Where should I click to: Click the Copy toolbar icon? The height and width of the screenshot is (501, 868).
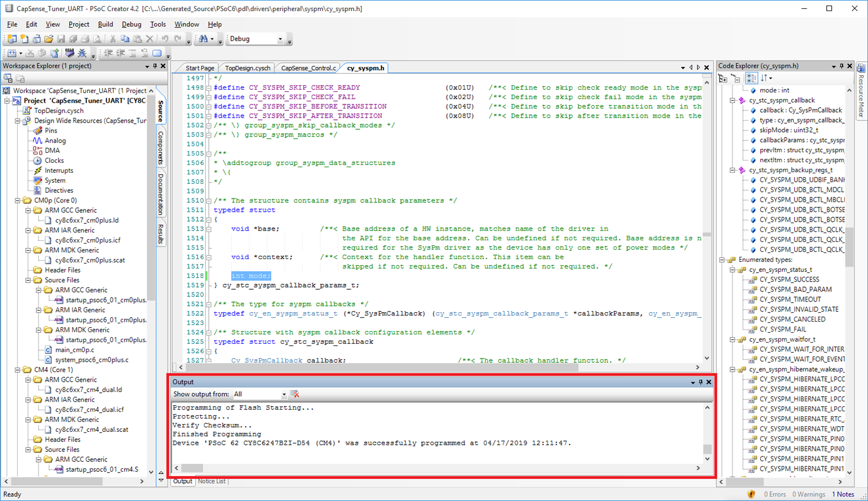pyautogui.click(x=125, y=39)
